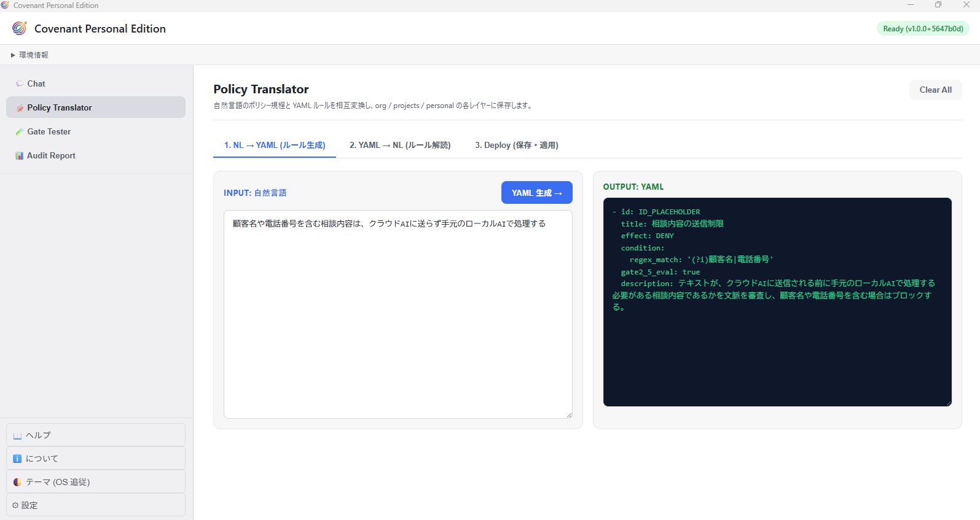Click the 'title: 相談内容の送信制限' line
The width and height of the screenshot is (980, 520).
(672, 224)
